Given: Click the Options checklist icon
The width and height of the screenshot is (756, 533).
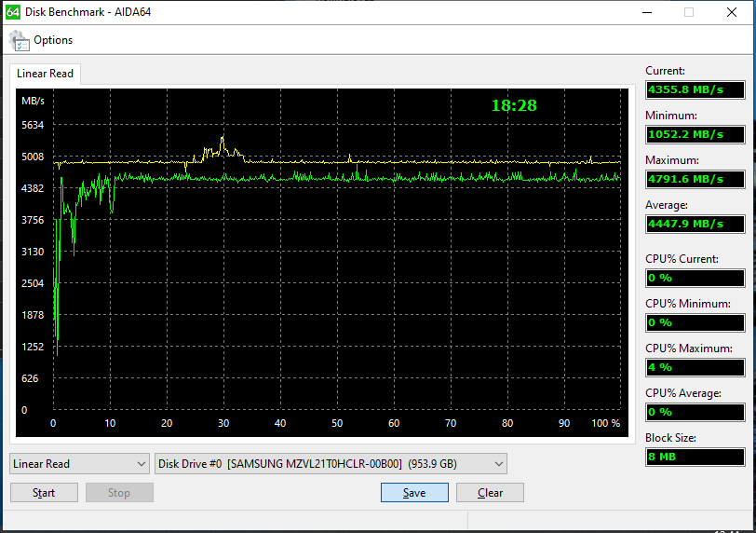Looking at the screenshot, I should coord(20,41).
